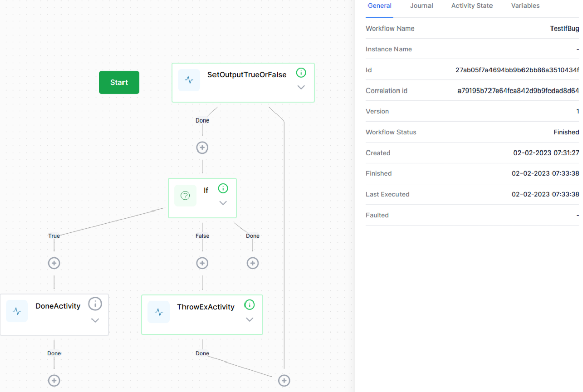The image size is (583, 392).
Task: Click the Finished row timestamp value
Action: [x=545, y=174]
